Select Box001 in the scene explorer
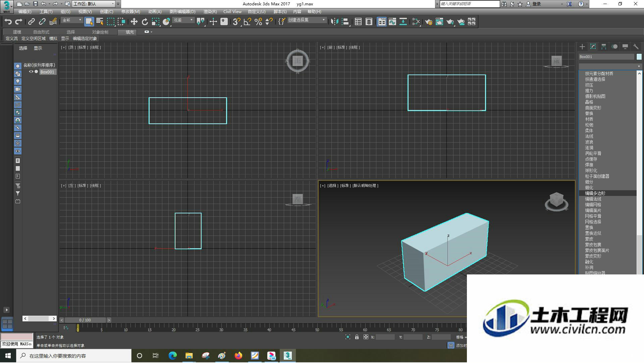The height and width of the screenshot is (363, 644). point(47,72)
